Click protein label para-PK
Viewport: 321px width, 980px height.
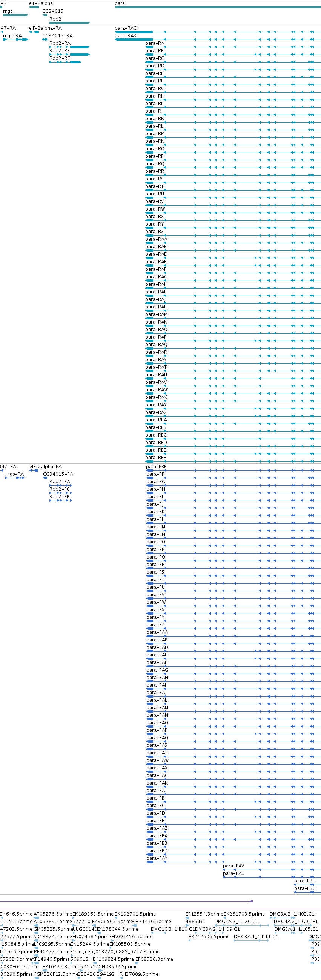coord(156,512)
